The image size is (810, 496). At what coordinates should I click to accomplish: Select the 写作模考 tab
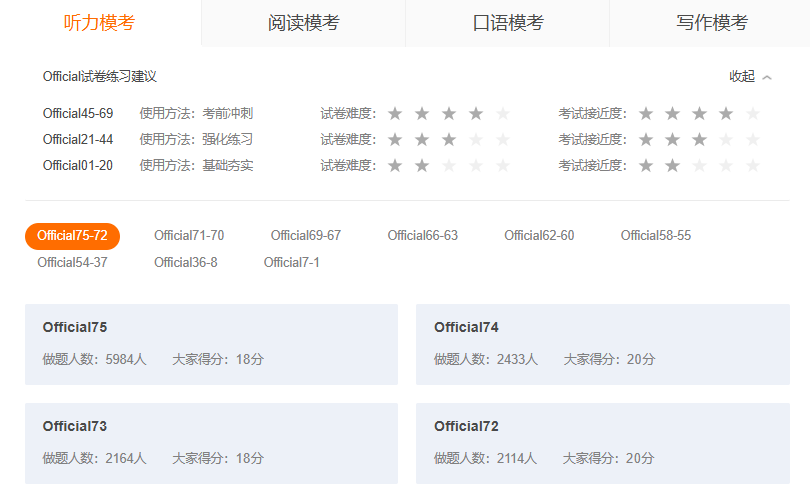click(711, 23)
